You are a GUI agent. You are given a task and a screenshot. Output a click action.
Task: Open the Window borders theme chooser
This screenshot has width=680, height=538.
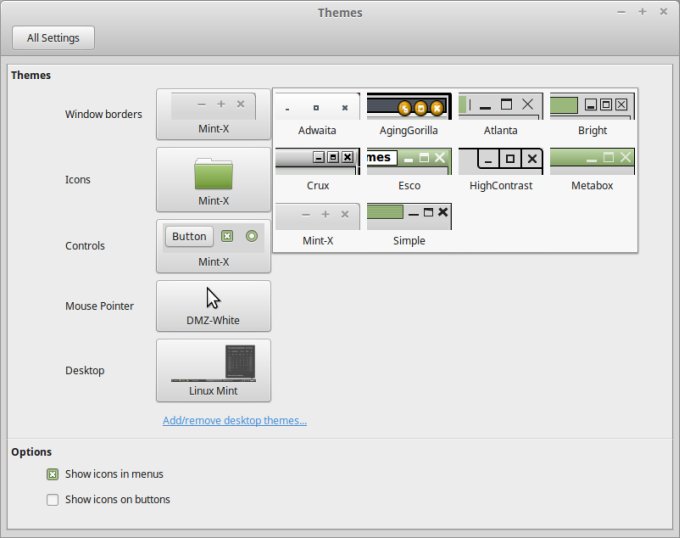click(x=213, y=114)
